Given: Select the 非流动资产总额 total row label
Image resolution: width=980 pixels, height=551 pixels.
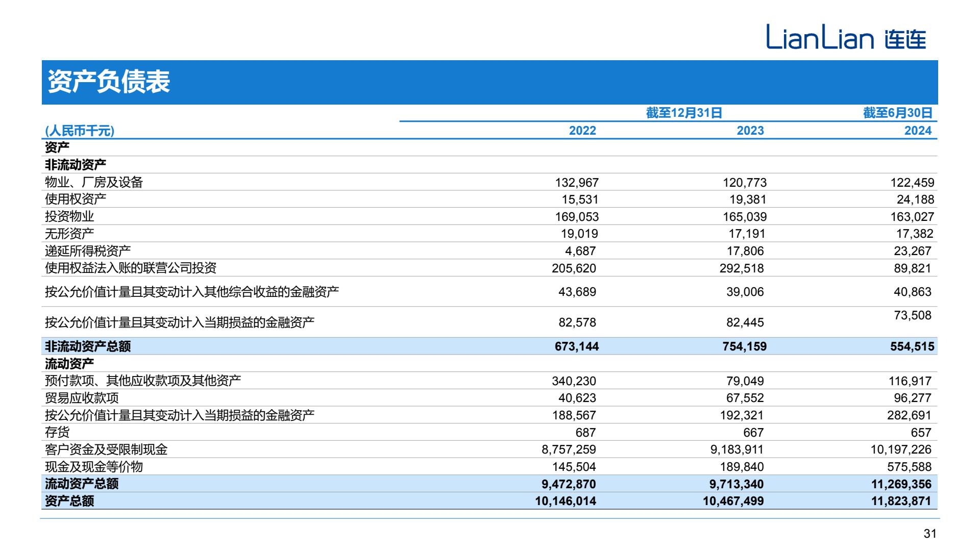Looking at the screenshot, I should coord(88,346).
